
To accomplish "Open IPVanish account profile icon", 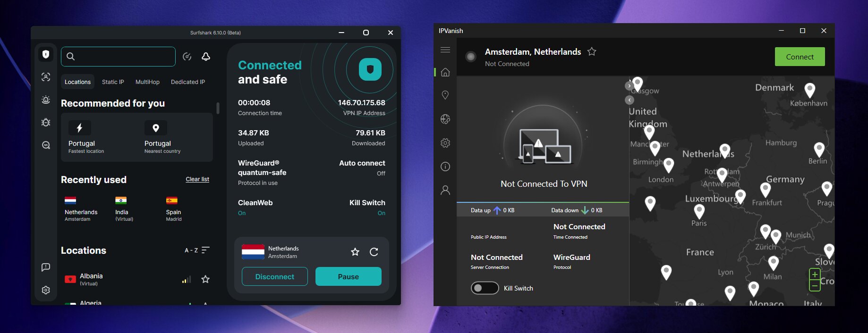I will tap(445, 190).
